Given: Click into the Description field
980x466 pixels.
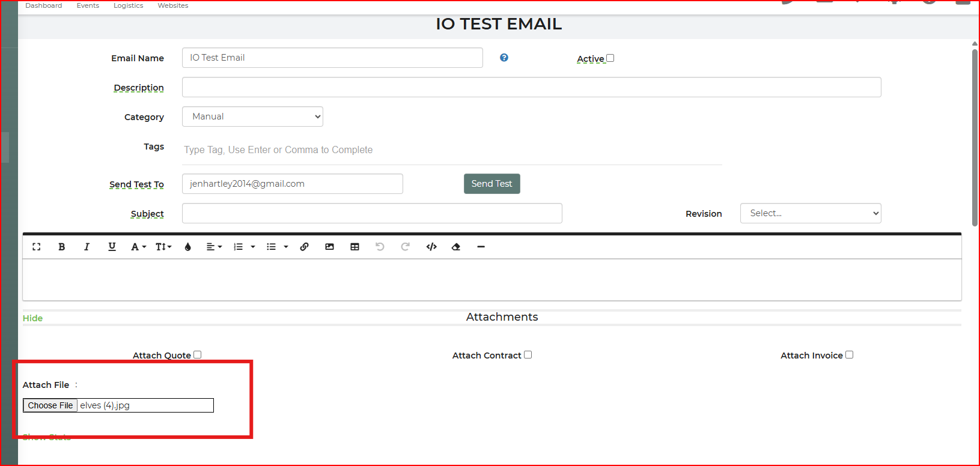Looking at the screenshot, I should point(532,87).
